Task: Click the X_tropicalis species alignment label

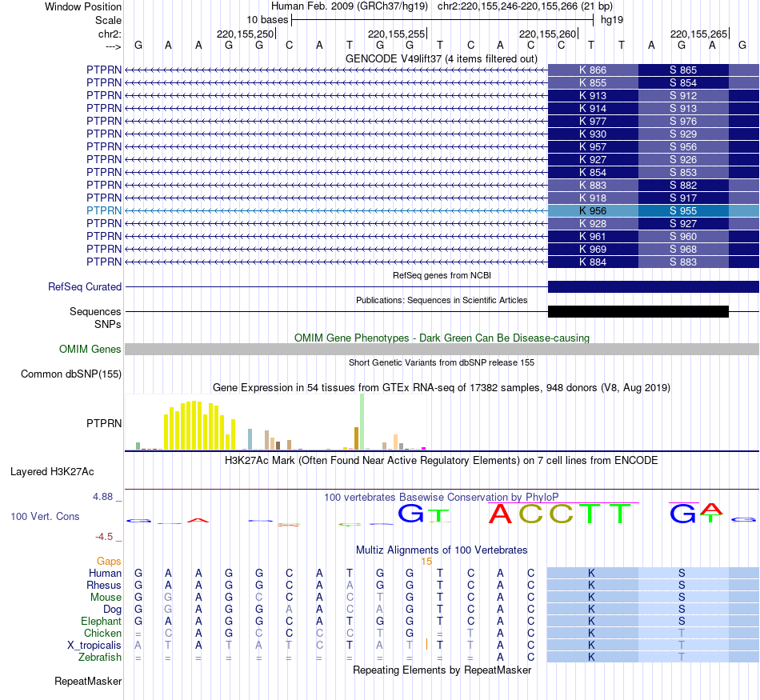Action: (94, 646)
